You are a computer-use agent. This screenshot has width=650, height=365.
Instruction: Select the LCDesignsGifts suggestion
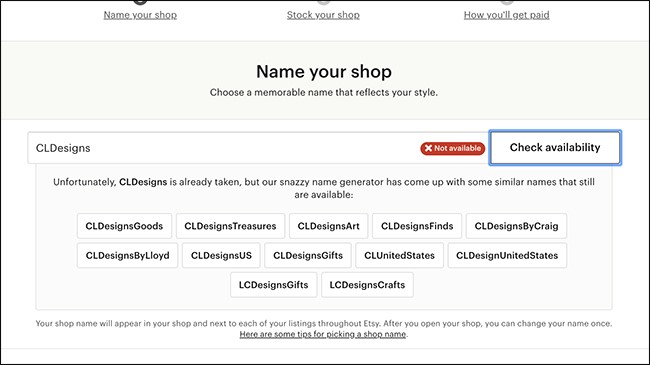pyautogui.click(x=274, y=285)
